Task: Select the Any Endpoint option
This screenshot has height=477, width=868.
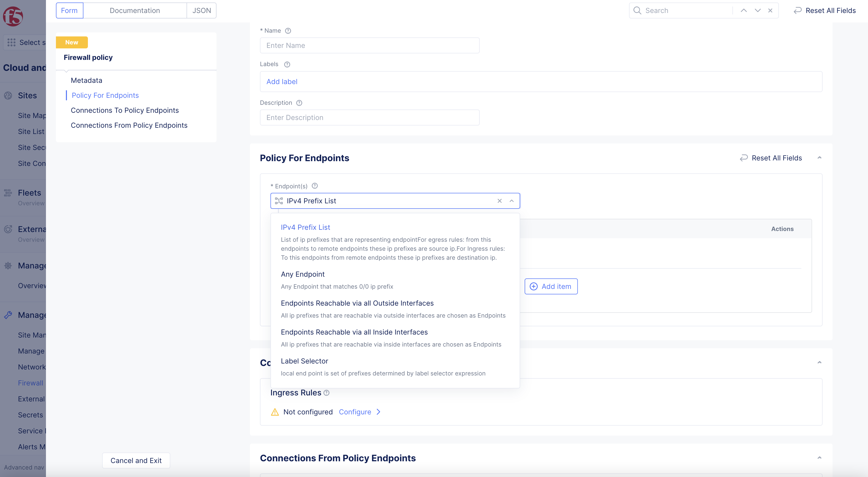Action: coord(303,274)
